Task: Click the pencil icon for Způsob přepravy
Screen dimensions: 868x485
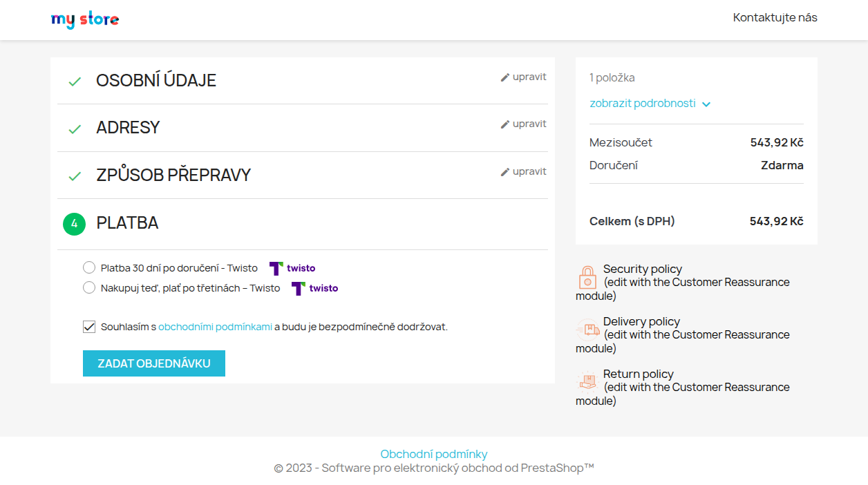Action: pos(505,172)
